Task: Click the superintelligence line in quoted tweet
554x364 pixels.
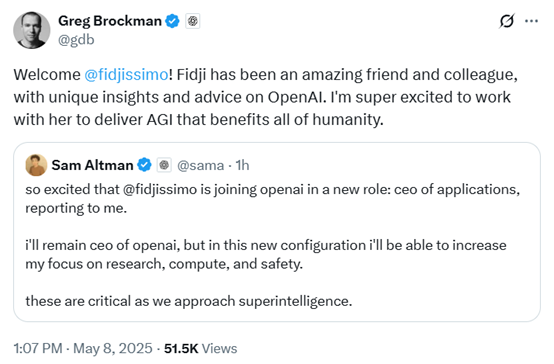Action: (189, 301)
